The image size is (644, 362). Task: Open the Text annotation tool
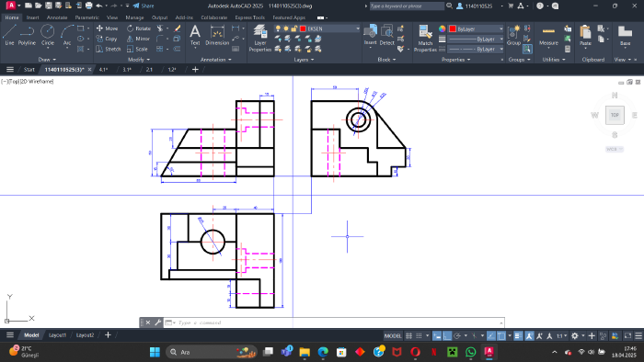coord(195,35)
